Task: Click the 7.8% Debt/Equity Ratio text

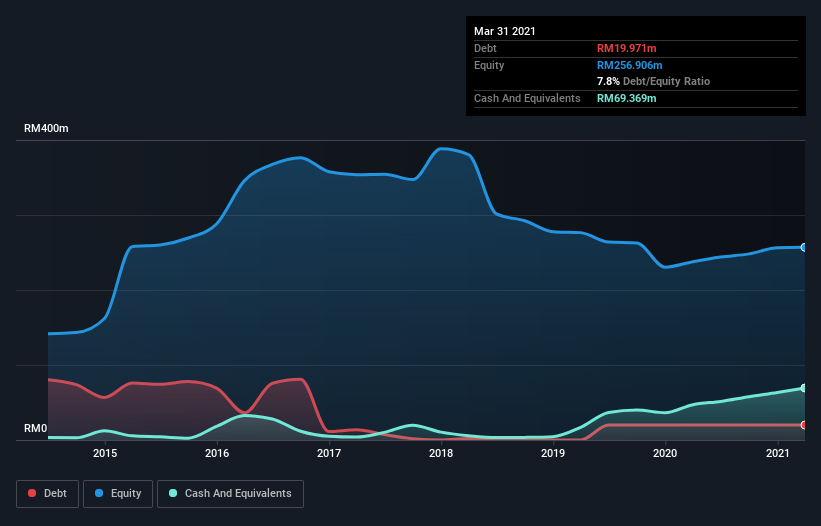Action: tap(653, 81)
